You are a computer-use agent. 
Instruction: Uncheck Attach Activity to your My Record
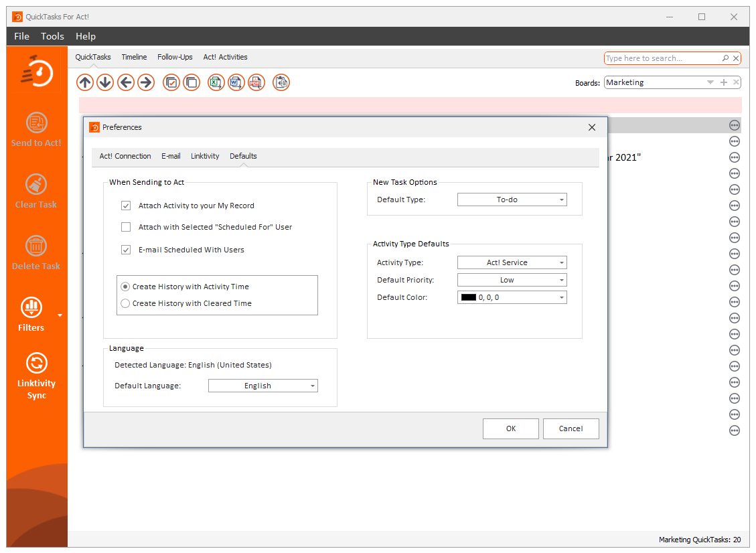(126, 206)
